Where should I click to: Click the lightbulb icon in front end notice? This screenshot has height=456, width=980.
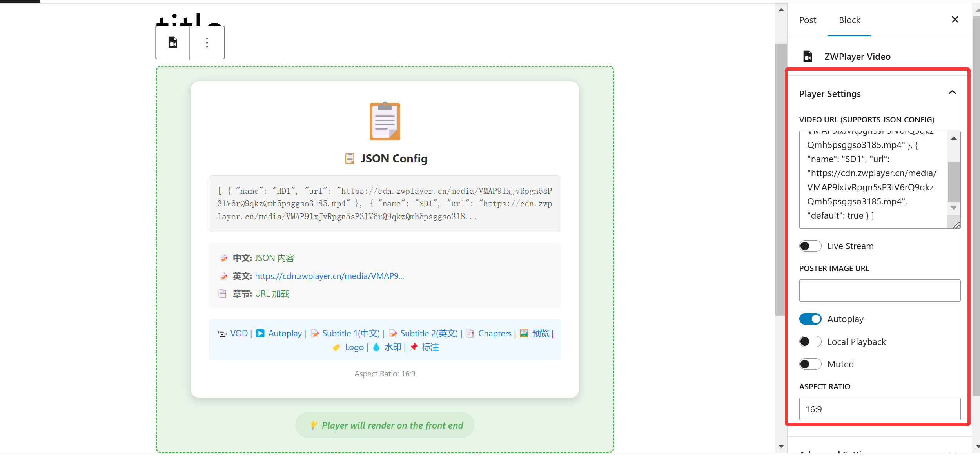click(314, 425)
